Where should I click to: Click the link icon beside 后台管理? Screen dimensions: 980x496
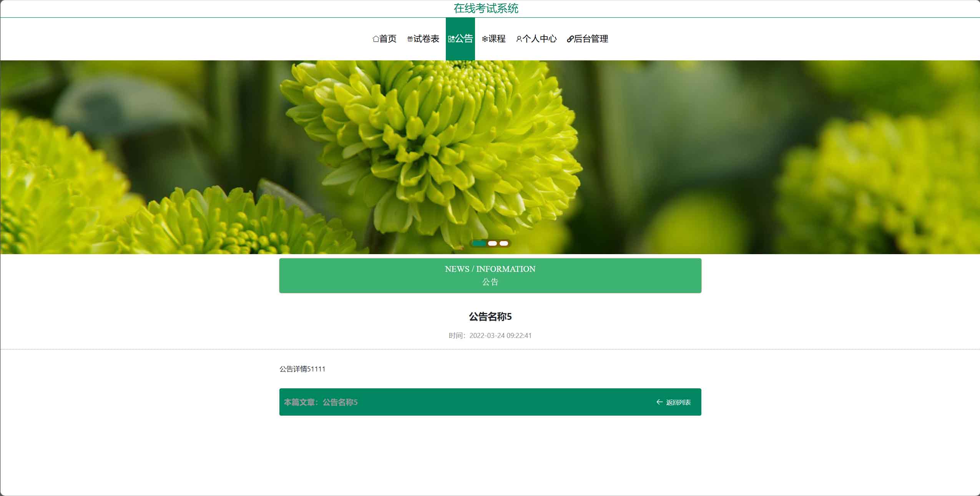(x=570, y=39)
